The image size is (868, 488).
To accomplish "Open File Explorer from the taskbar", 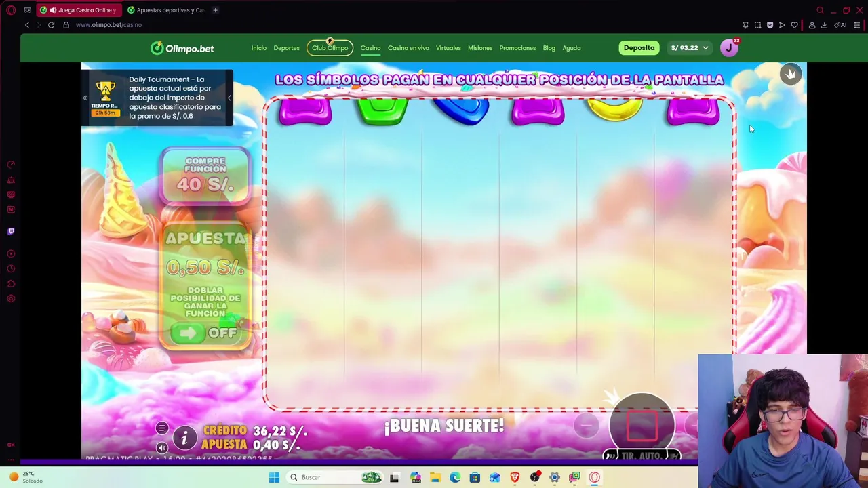I will (x=435, y=477).
